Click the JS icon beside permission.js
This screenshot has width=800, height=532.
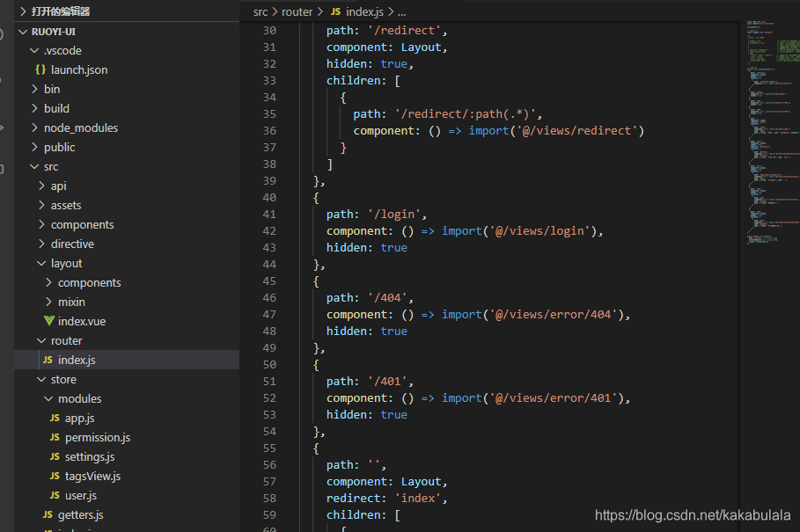click(55, 437)
